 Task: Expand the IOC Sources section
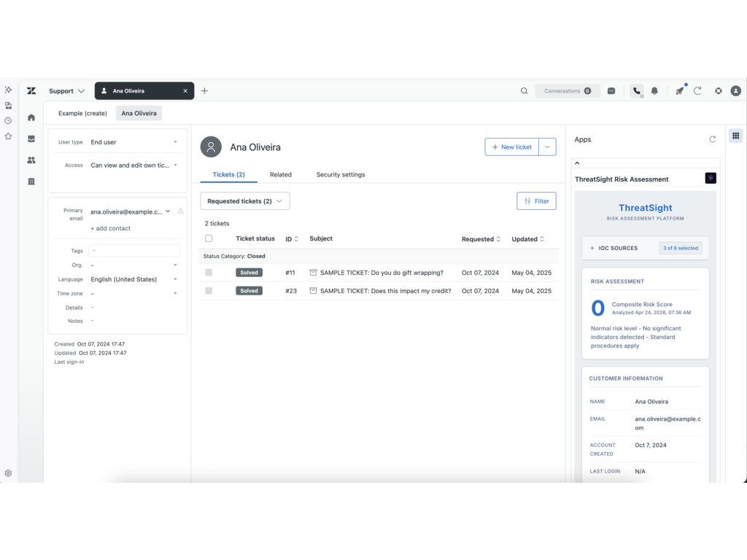coord(614,248)
